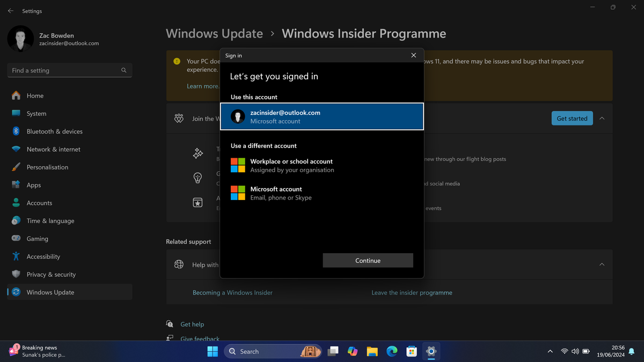The image size is (644, 362).
Task: Open the Becoming a Windows Insider link
Action: 232,293
